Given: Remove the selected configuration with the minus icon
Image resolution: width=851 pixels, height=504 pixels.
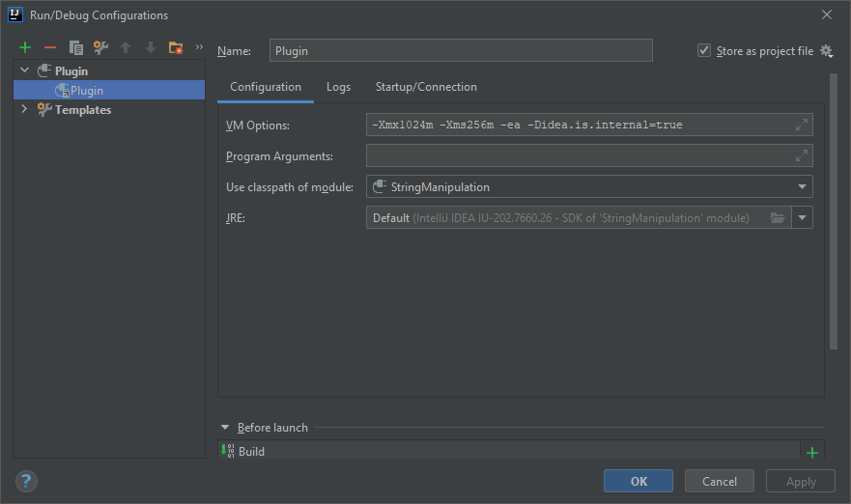Looking at the screenshot, I should 50,47.
